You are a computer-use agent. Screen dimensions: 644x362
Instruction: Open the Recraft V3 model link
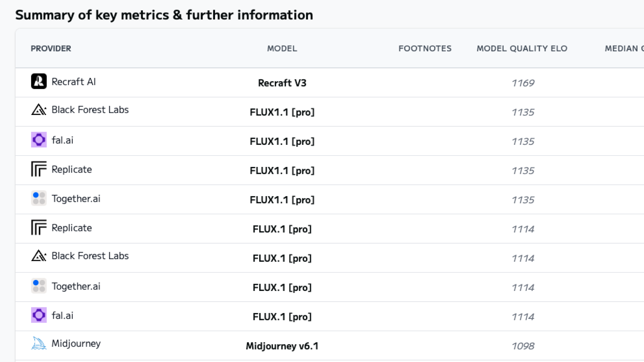point(282,83)
